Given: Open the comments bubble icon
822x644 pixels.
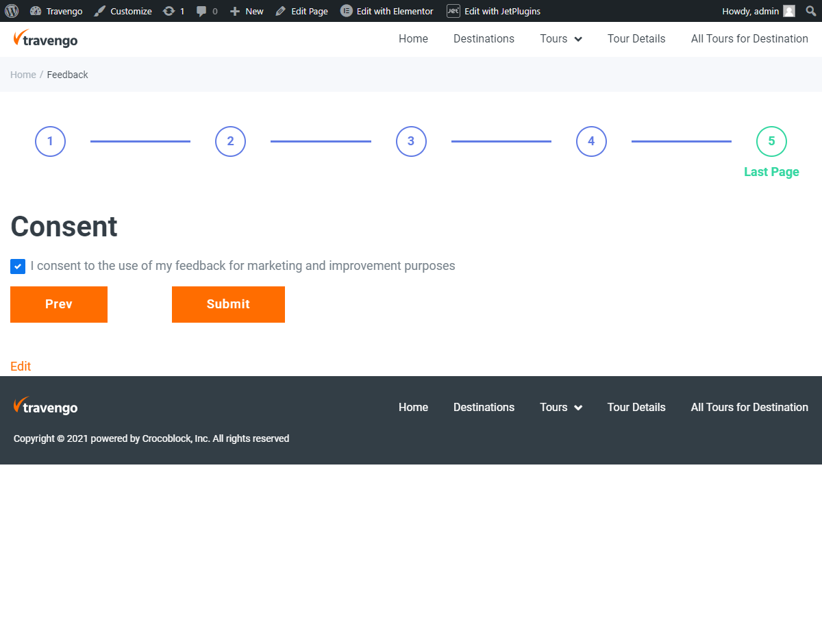Looking at the screenshot, I should (x=203, y=11).
